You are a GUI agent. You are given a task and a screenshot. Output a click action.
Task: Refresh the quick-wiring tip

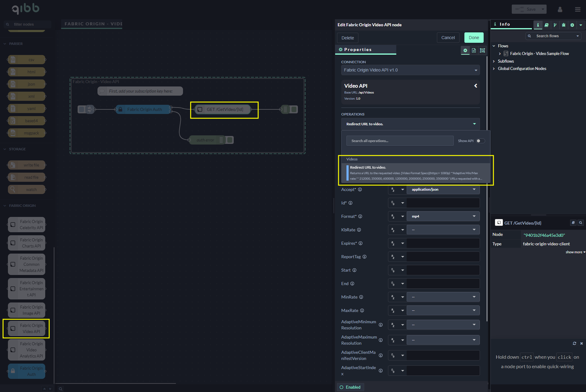pyautogui.click(x=574, y=343)
